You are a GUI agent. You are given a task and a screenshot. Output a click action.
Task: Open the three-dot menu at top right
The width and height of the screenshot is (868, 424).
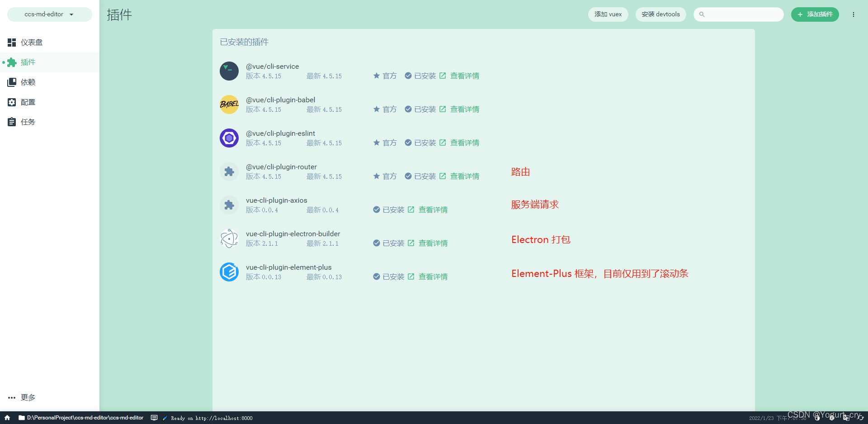tap(854, 14)
